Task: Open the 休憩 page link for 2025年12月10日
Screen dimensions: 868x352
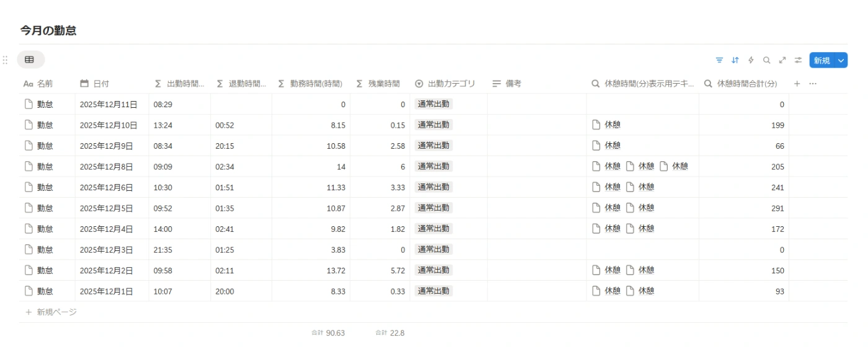Action: point(612,125)
